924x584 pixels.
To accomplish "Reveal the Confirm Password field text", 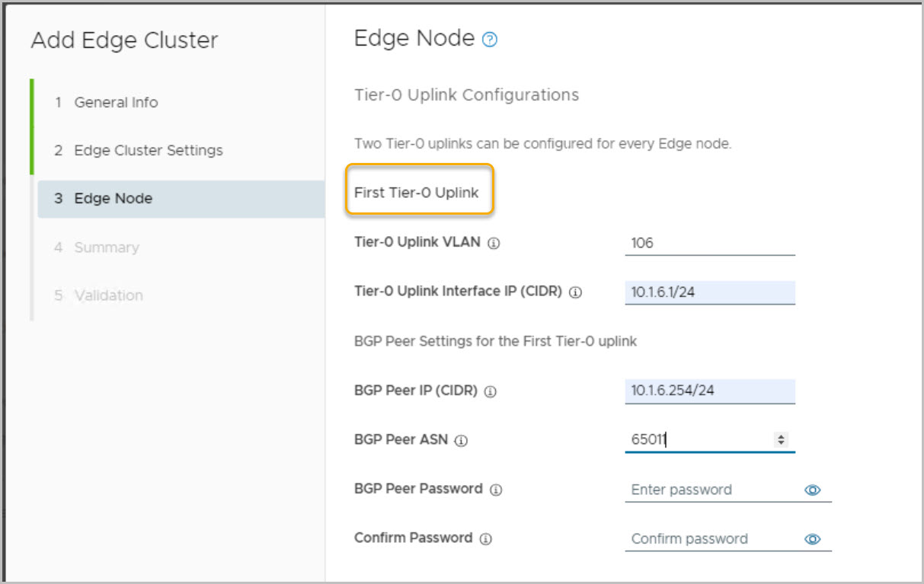I will click(x=812, y=539).
